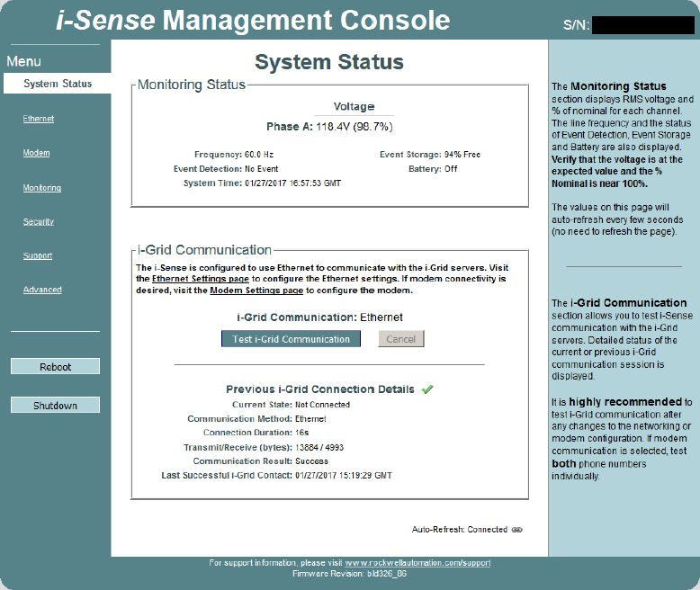Click the Voltage column heading

click(354, 107)
